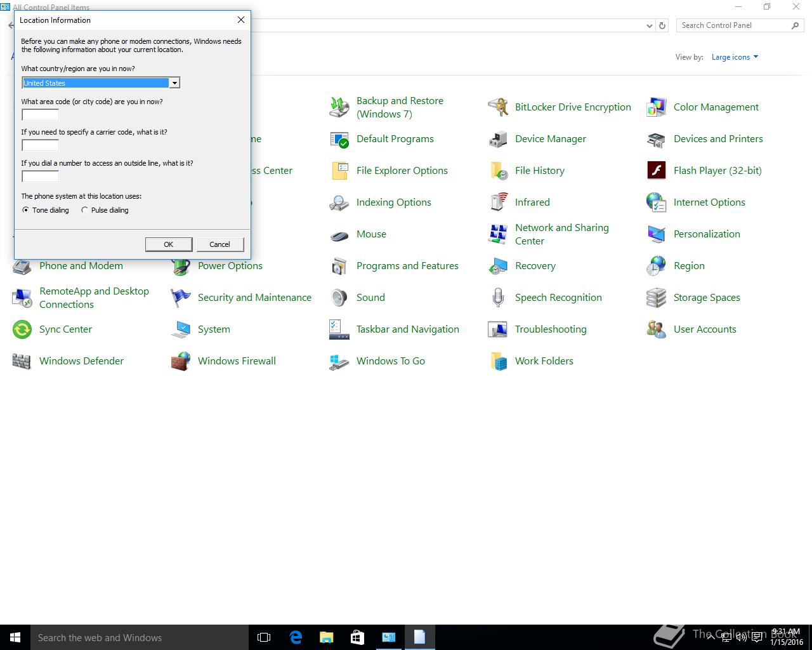Image resolution: width=812 pixels, height=650 pixels.
Task: Open the Region globe icon
Action: (x=657, y=266)
